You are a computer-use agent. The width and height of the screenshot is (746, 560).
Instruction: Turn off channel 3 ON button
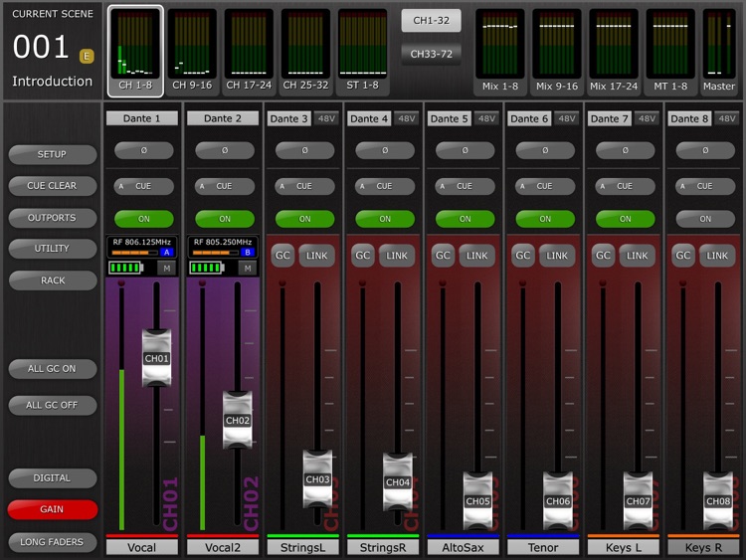304,219
